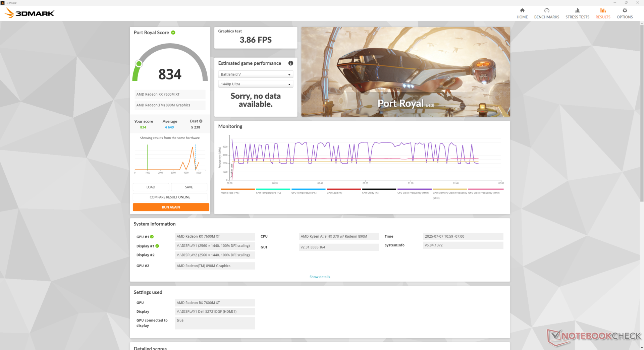Click Compare Result Online button
The width and height of the screenshot is (644, 350).
(x=170, y=197)
